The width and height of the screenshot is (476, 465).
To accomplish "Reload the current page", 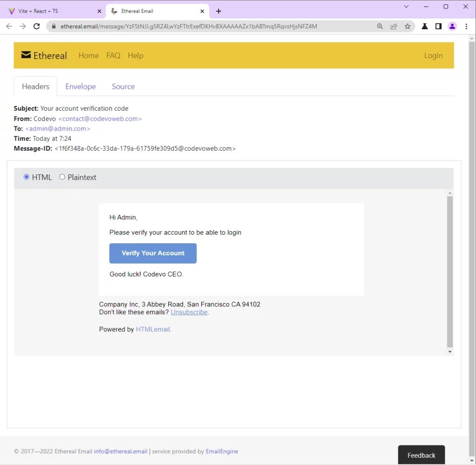I will pos(37,27).
